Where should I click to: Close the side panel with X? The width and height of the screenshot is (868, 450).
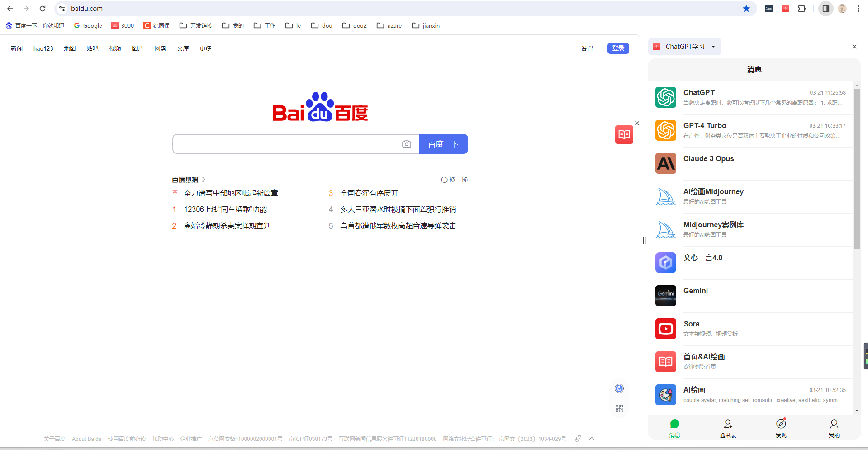[854, 47]
